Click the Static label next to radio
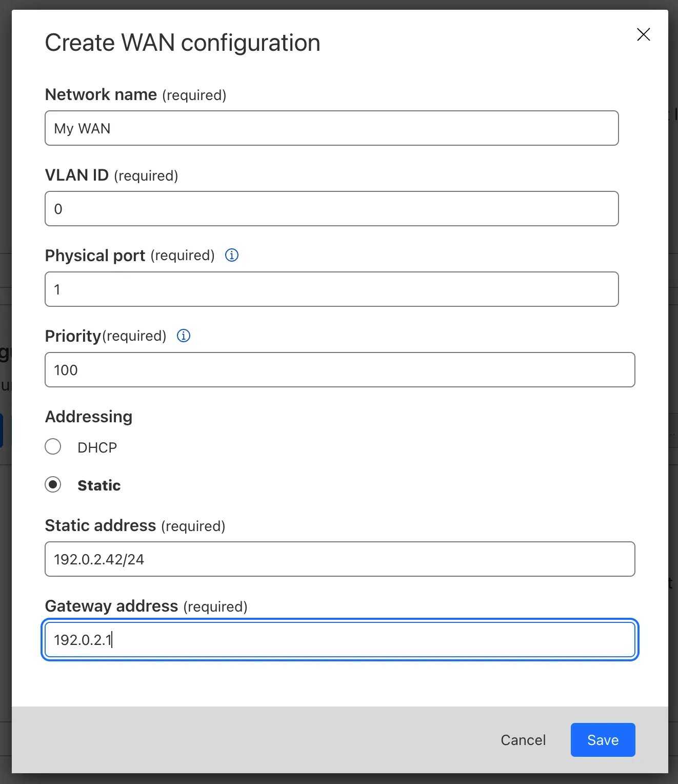This screenshot has width=678, height=784. click(x=99, y=485)
